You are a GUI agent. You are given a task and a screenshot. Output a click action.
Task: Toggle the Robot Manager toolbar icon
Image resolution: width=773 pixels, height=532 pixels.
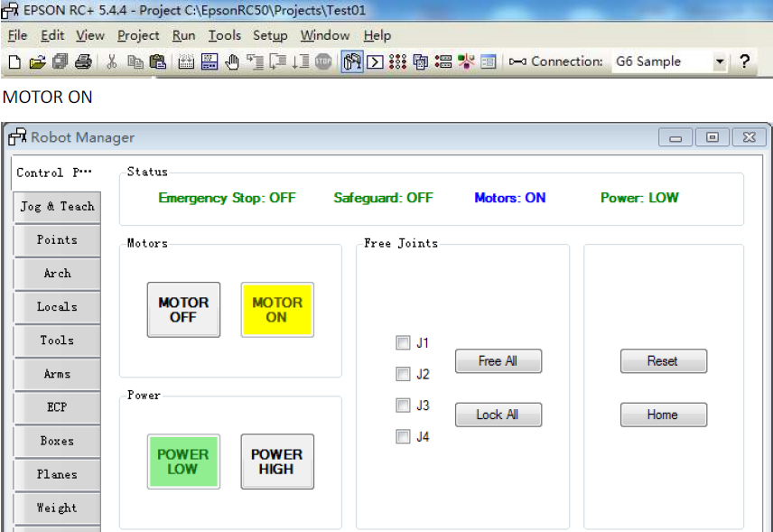352,61
